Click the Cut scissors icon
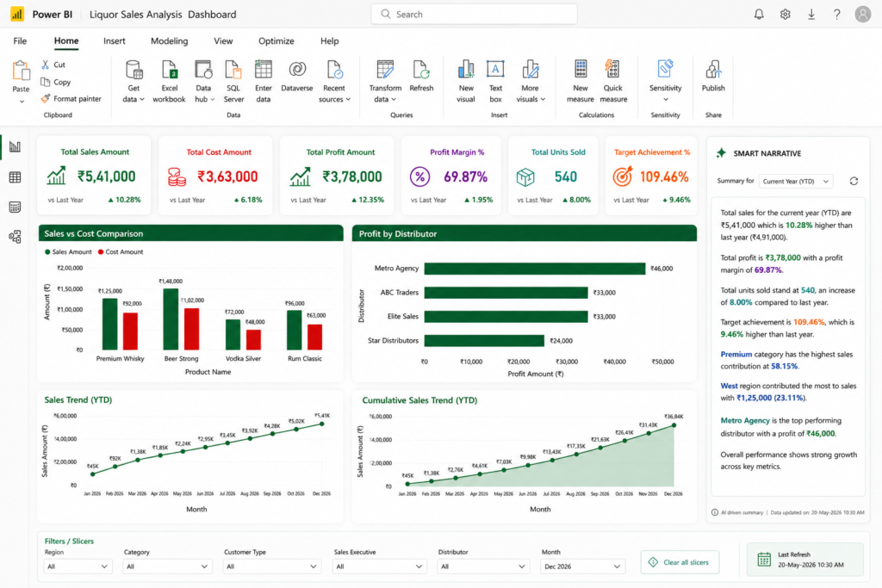 point(46,65)
